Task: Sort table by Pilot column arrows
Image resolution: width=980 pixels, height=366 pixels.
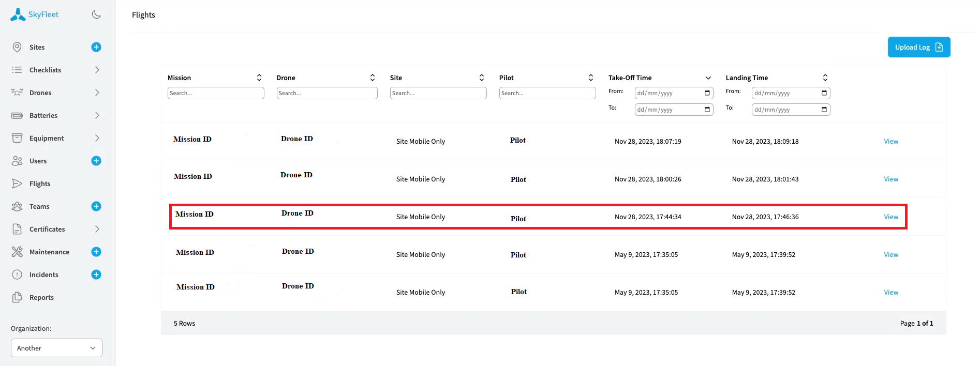Action: [591, 78]
